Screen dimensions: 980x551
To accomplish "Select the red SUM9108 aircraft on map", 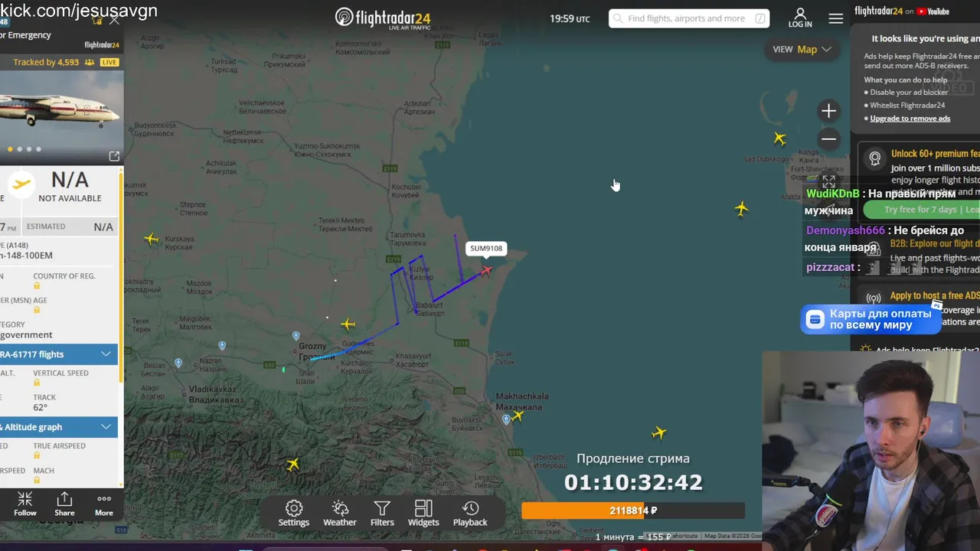I will [486, 270].
